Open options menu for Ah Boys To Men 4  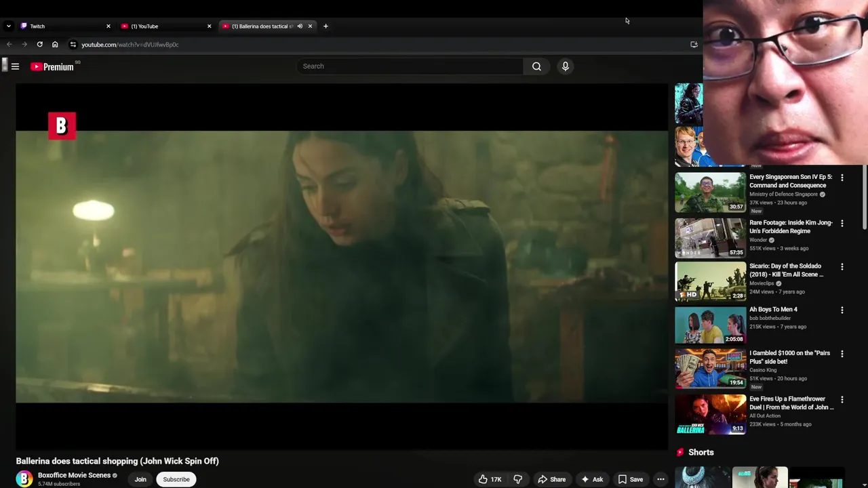[842, 310]
